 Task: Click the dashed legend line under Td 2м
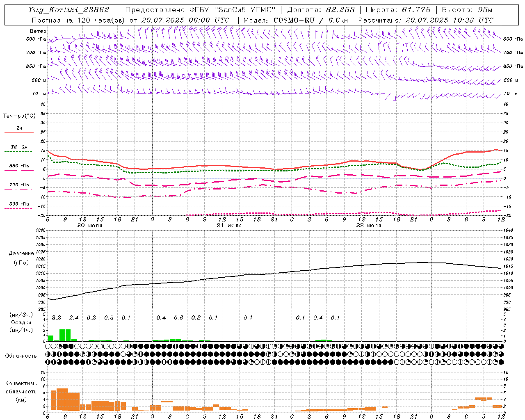point(19,152)
